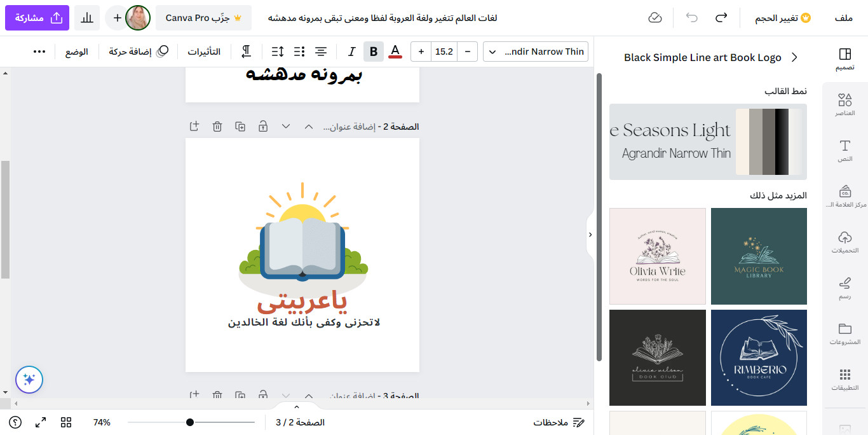Lock page 2
This screenshot has width=868, height=435.
tap(263, 127)
